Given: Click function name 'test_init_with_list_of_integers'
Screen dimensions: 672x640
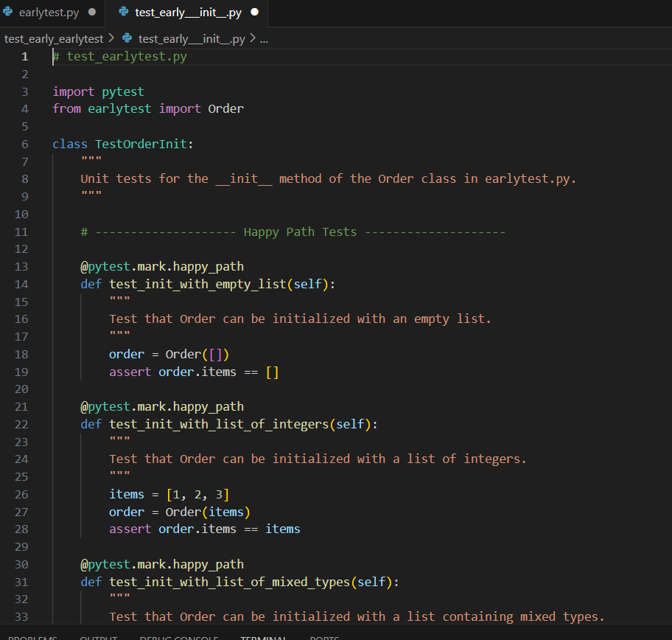Looking at the screenshot, I should (x=219, y=424).
